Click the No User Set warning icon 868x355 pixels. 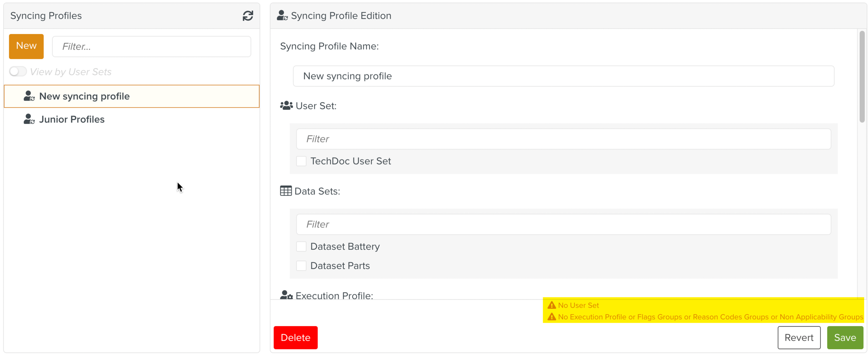pyautogui.click(x=551, y=305)
